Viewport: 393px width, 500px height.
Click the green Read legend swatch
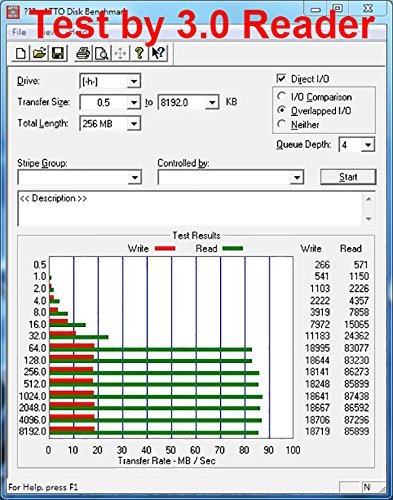pos(232,248)
